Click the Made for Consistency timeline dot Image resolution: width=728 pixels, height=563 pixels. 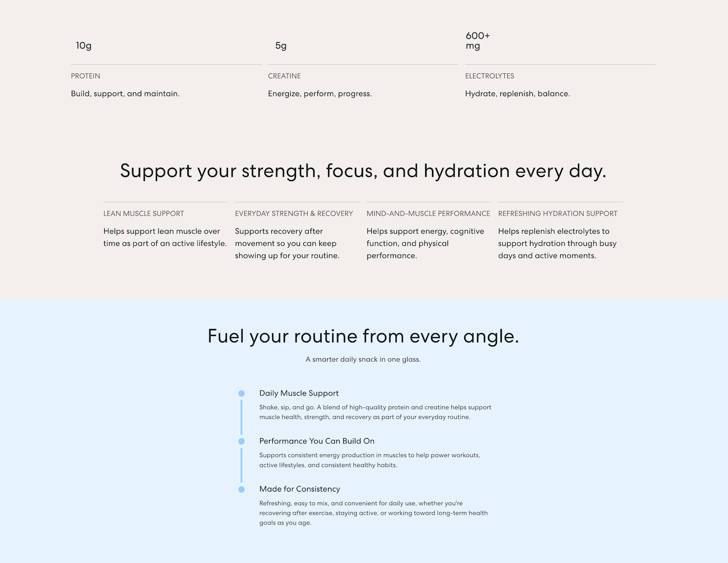click(241, 490)
